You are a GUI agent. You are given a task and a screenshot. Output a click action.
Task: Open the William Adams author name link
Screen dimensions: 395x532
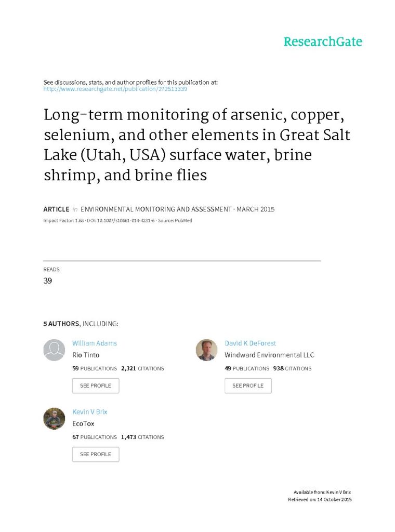(x=95, y=343)
